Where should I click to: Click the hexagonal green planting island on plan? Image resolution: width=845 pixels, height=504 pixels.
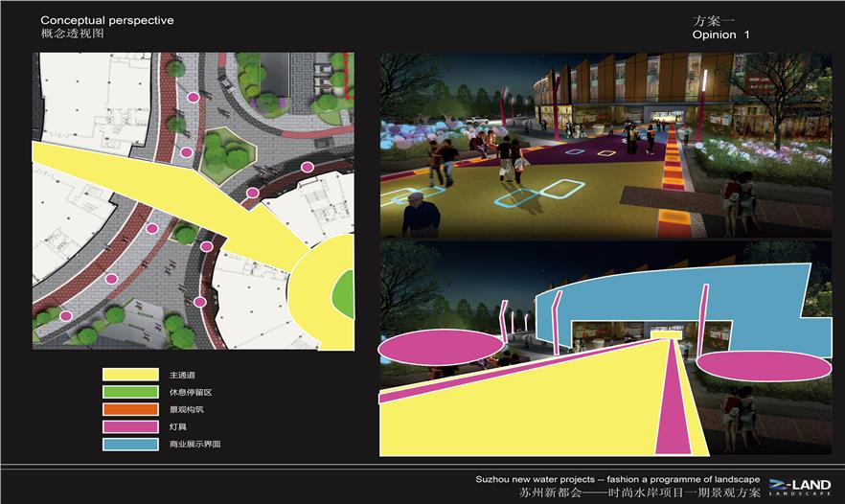(226, 153)
